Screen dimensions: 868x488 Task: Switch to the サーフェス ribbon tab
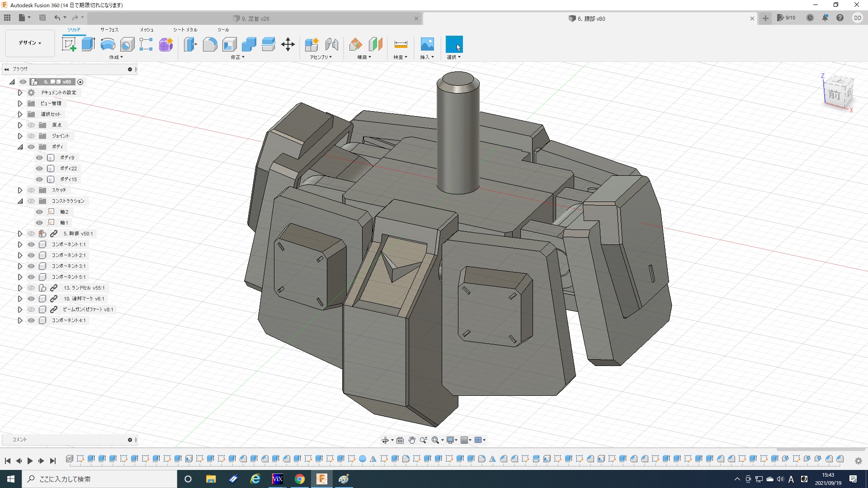click(x=109, y=30)
